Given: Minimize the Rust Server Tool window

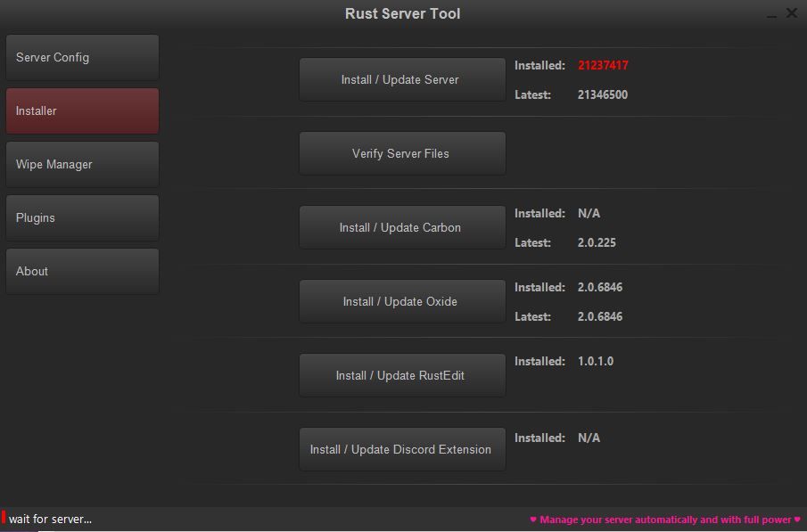Looking at the screenshot, I should [x=771, y=15].
